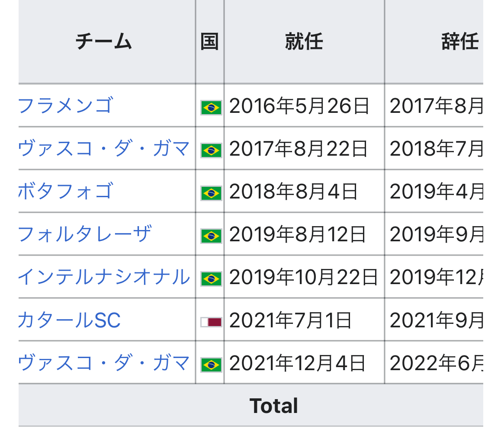
Task: Click the Brazil flag in 2017年8月22日 row
Action: pyautogui.click(x=211, y=150)
